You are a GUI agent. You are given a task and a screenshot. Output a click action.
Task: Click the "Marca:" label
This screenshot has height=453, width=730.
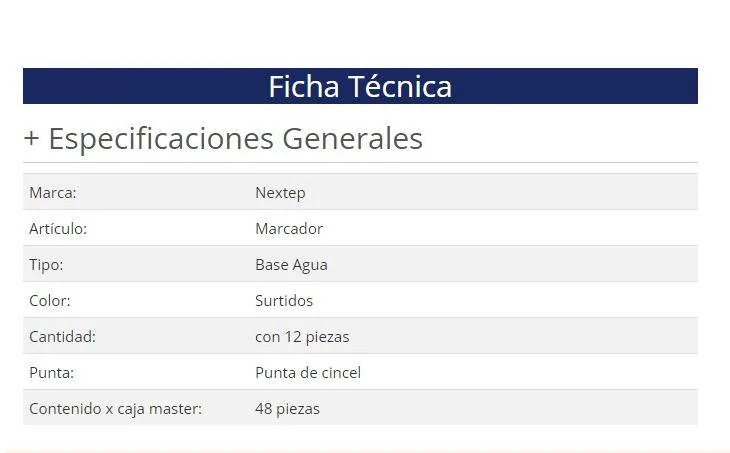[x=53, y=193]
